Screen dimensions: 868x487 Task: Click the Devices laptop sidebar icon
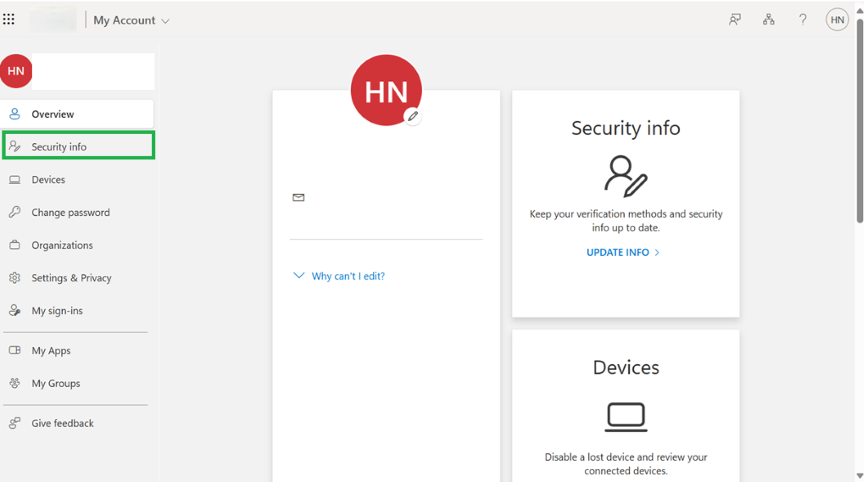pos(15,180)
